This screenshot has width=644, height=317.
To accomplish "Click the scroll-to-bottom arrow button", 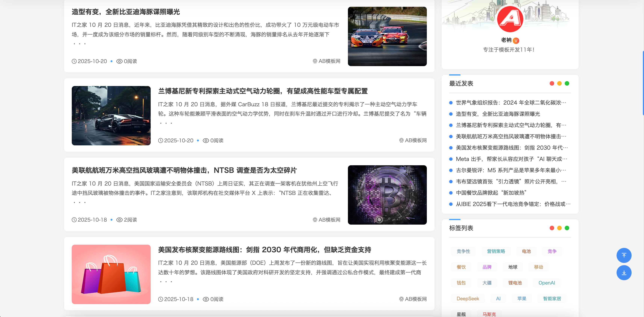I will 624,273.
